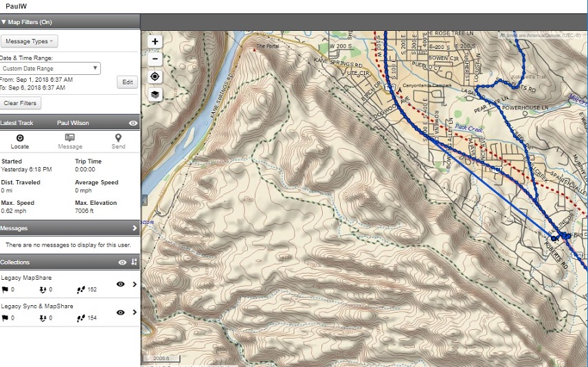Click the sidebar collapse handle on map edge
Screen dimensions: 588x367
click(144, 200)
